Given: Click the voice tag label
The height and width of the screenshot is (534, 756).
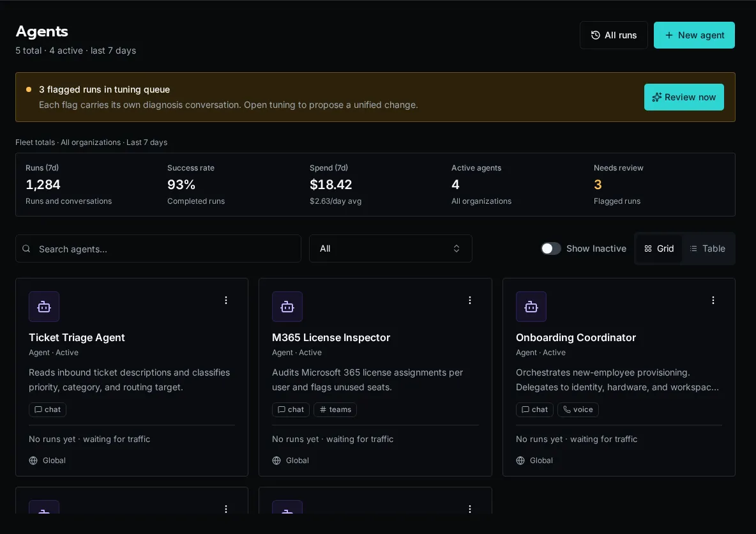Looking at the screenshot, I should tap(583, 409).
